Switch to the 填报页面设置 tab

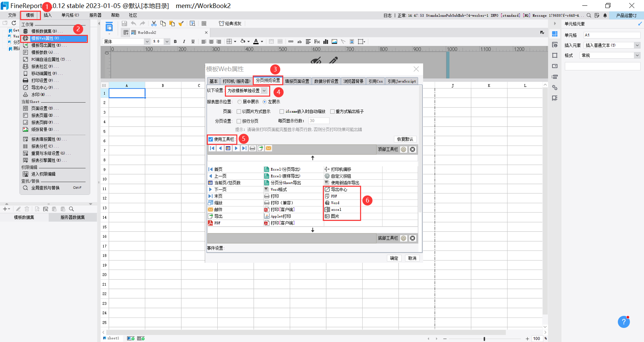tap(297, 81)
